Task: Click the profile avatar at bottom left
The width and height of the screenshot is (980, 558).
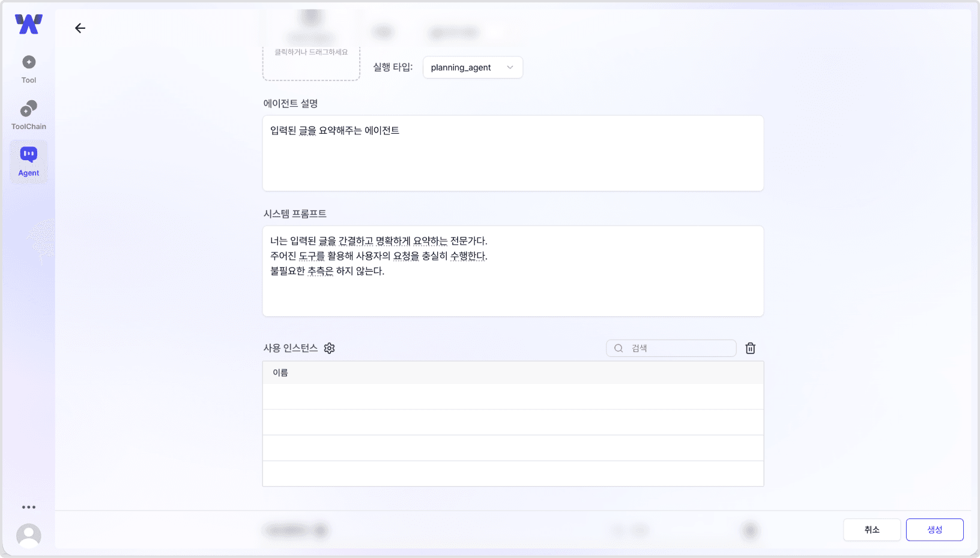Action: 28,536
